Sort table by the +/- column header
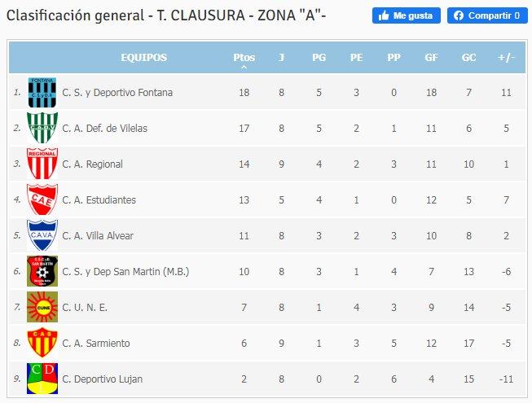This screenshot has width=532, height=403. (506, 58)
